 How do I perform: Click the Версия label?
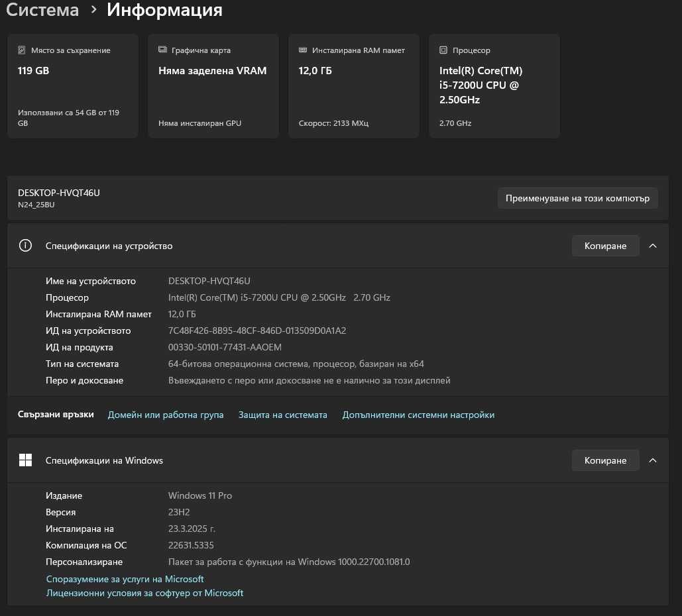60,512
